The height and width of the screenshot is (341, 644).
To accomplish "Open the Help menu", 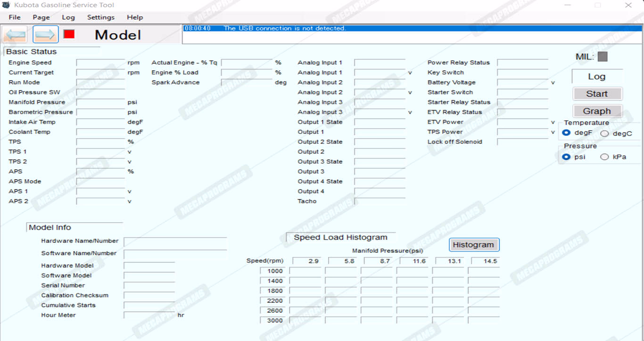I will (135, 17).
